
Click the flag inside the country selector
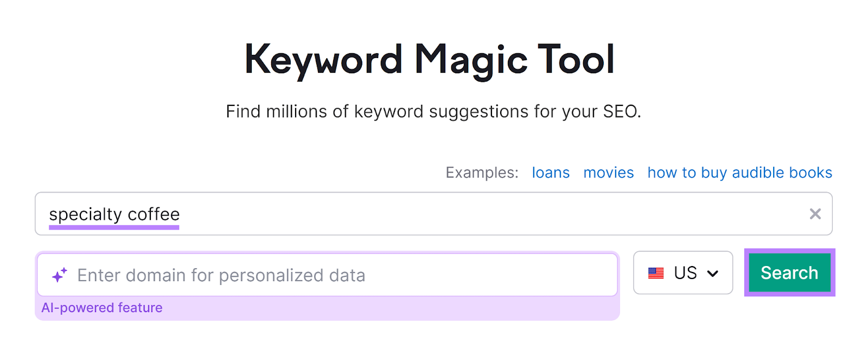point(657,273)
